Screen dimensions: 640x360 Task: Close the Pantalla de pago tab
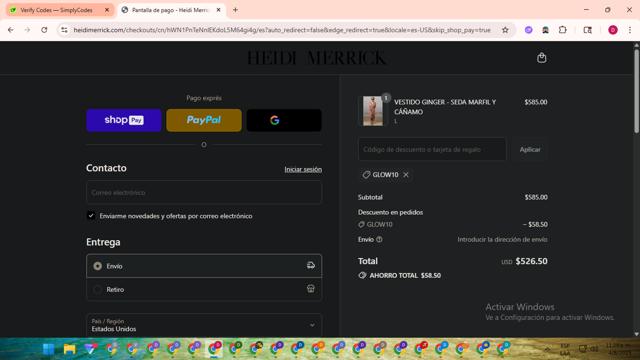coord(218,10)
